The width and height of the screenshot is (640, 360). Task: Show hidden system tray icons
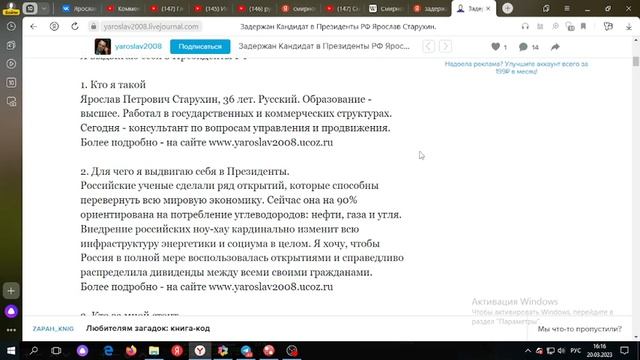[x=528, y=351]
